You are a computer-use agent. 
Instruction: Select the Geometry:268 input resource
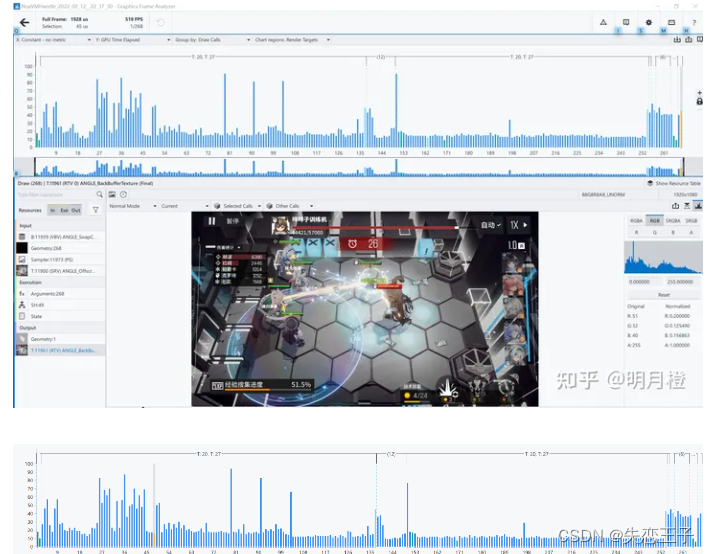pos(60,248)
